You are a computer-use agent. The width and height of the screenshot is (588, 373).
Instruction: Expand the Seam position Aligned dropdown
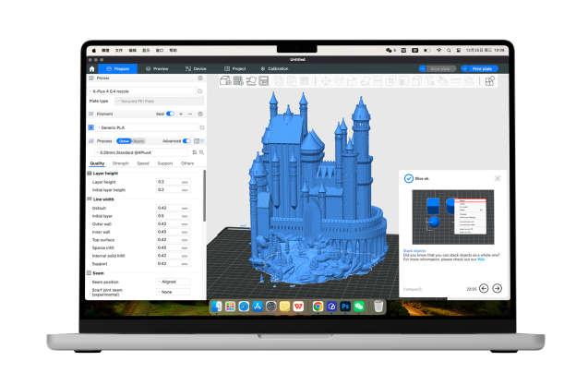point(173,282)
